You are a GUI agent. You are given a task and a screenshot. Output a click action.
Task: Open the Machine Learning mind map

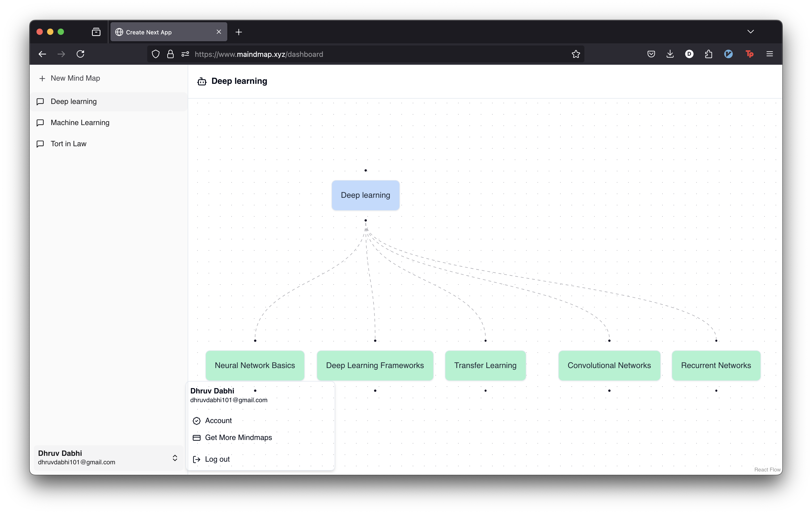click(x=109, y=122)
